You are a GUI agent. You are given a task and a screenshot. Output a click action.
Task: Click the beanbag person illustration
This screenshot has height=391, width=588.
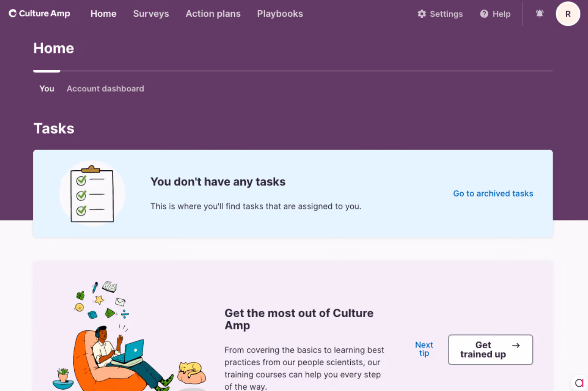[x=129, y=336]
